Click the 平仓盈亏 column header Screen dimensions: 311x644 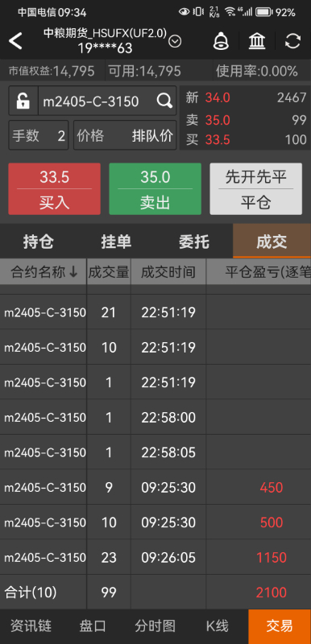[x=259, y=272]
